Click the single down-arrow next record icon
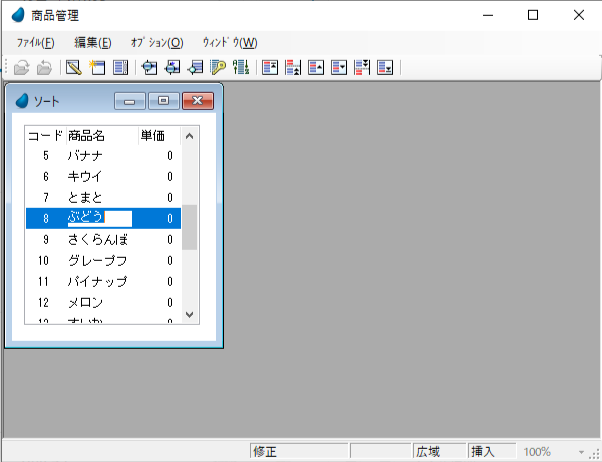This screenshot has width=602, height=462. 339,68
